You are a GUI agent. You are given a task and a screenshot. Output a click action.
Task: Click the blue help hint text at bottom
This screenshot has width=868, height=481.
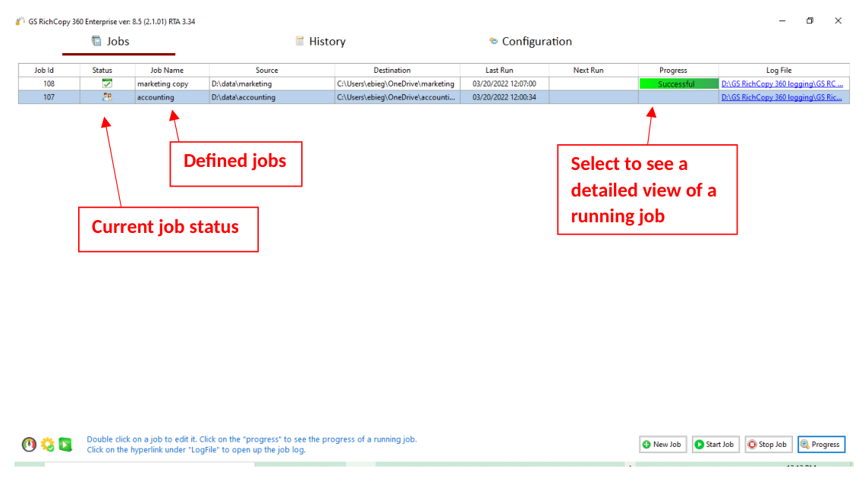[252, 445]
